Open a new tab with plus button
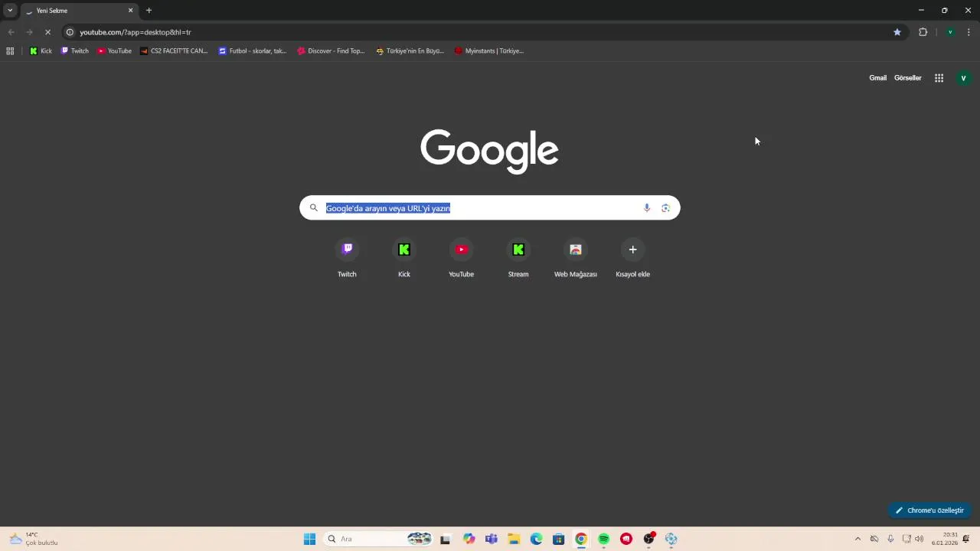Image resolution: width=980 pixels, height=551 pixels. click(x=149, y=11)
